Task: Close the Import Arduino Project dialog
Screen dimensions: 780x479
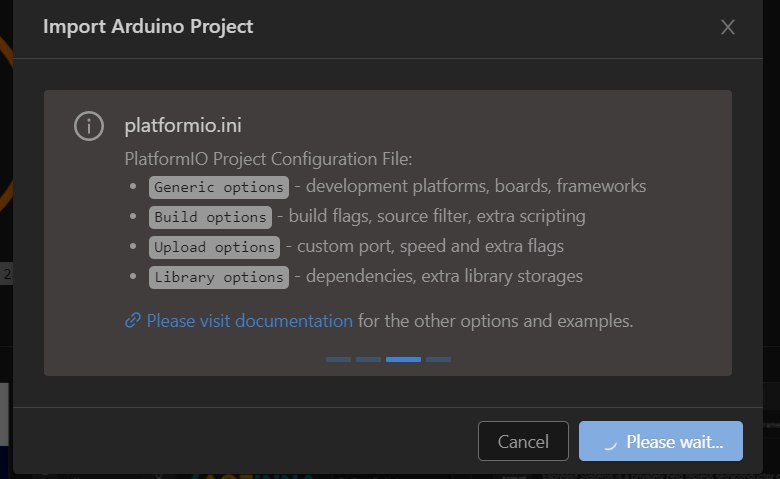Action: click(728, 27)
